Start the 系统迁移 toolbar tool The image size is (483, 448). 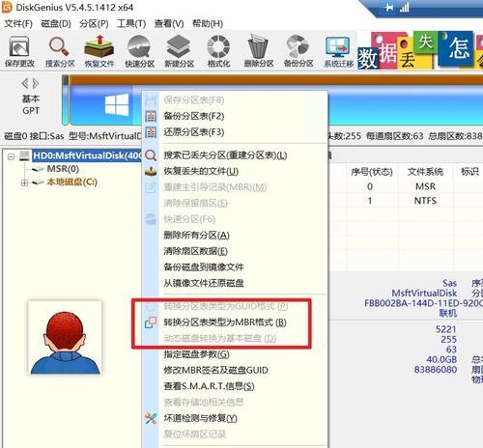click(339, 51)
